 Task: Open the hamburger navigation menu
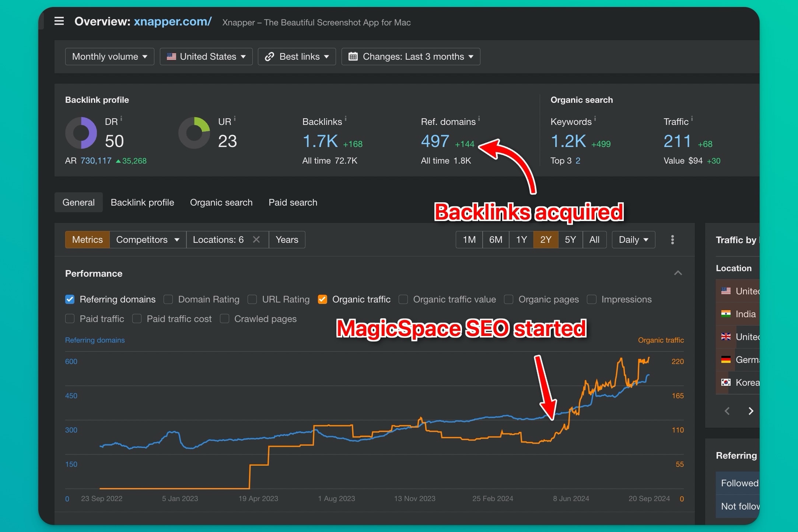[x=59, y=21]
